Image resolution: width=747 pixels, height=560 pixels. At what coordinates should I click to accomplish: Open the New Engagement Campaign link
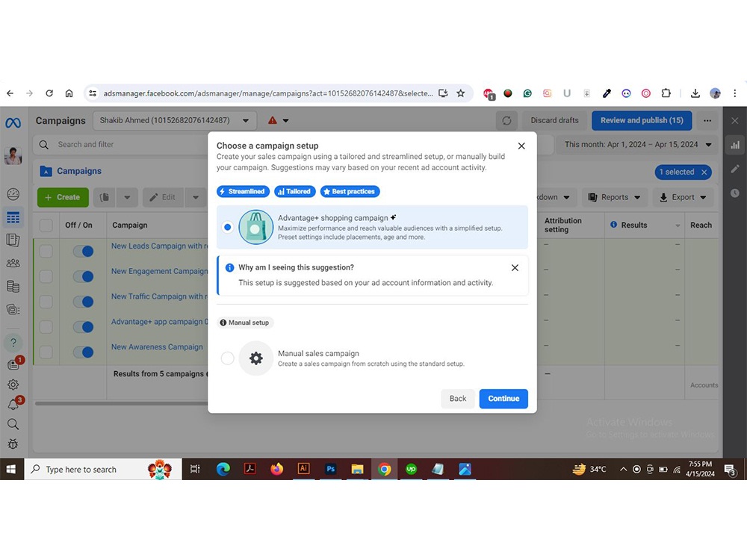pos(160,271)
